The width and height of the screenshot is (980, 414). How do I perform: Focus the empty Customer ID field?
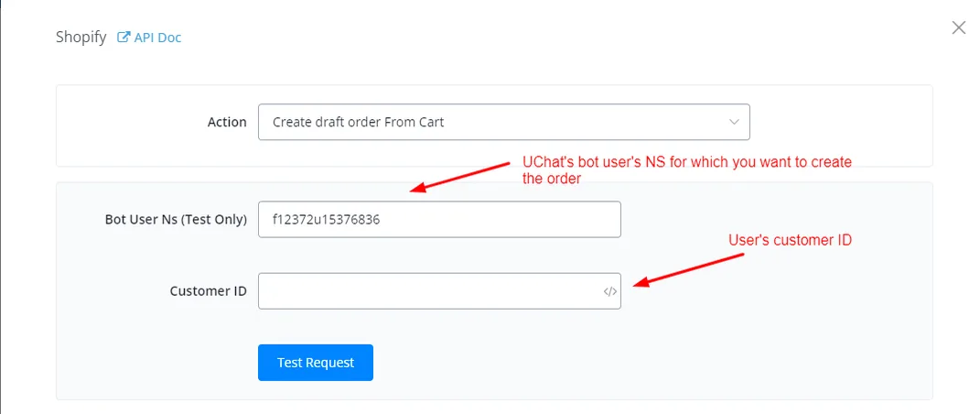pos(439,290)
